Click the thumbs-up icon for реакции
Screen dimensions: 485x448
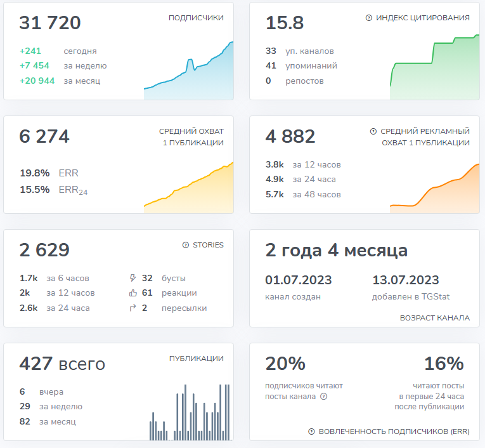point(133,293)
